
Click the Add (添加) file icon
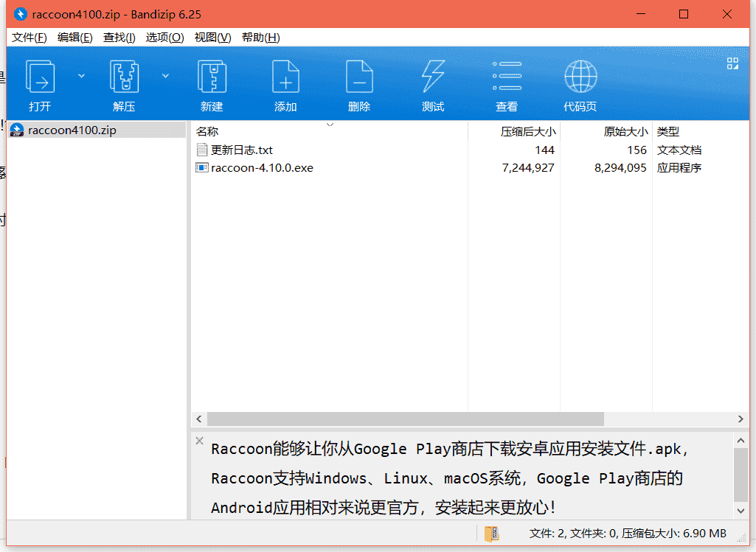pos(285,77)
